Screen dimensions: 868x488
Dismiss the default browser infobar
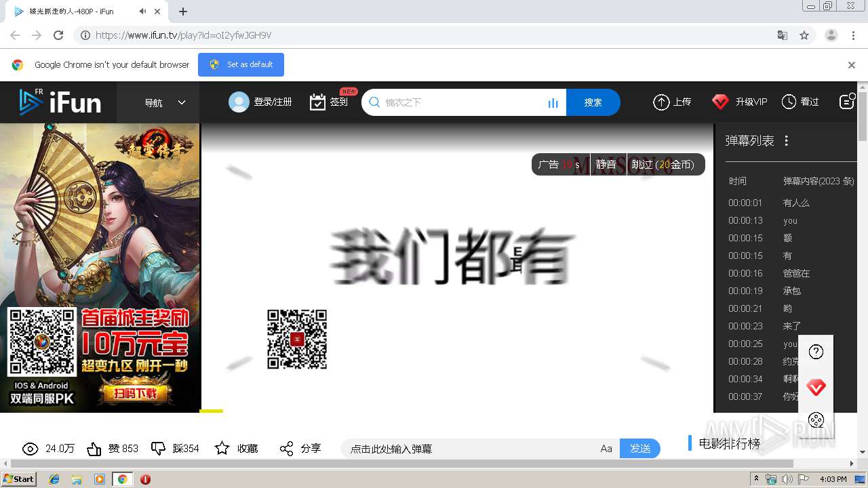pyautogui.click(x=852, y=65)
